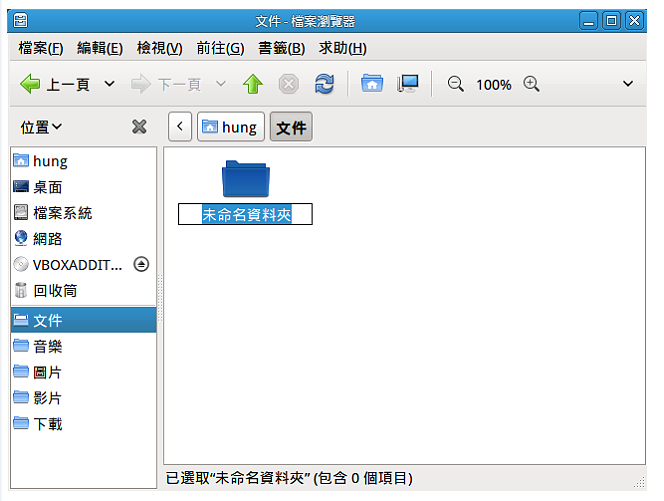This screenshot has width=664, height=501.
Task: Click the stop loading icon
Action: tap(289, 84)
